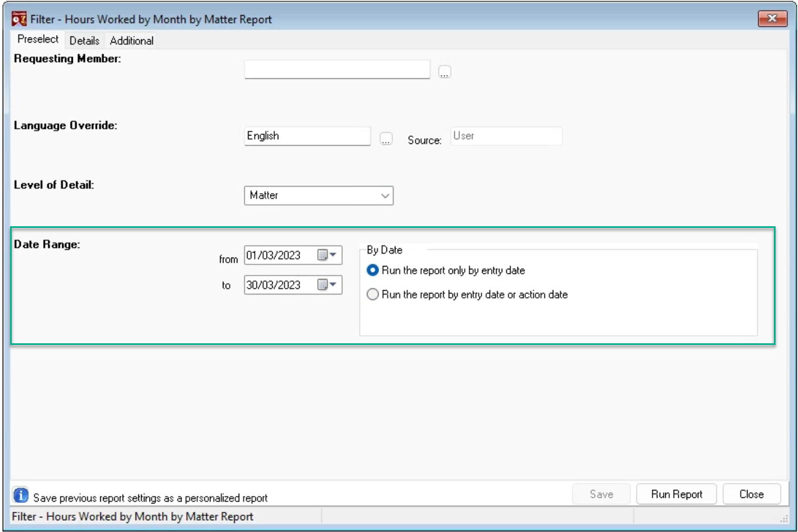Click the 'Source:' label
This screenshot has height=532, width=798.
click(x=424, y=140)
